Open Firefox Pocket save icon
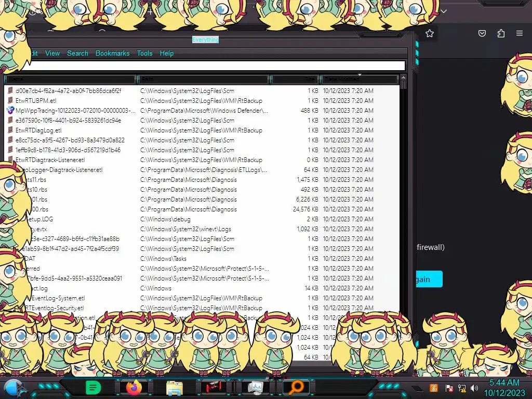The image size is (532, 399). pyautogui.click(x=482, y=33)
